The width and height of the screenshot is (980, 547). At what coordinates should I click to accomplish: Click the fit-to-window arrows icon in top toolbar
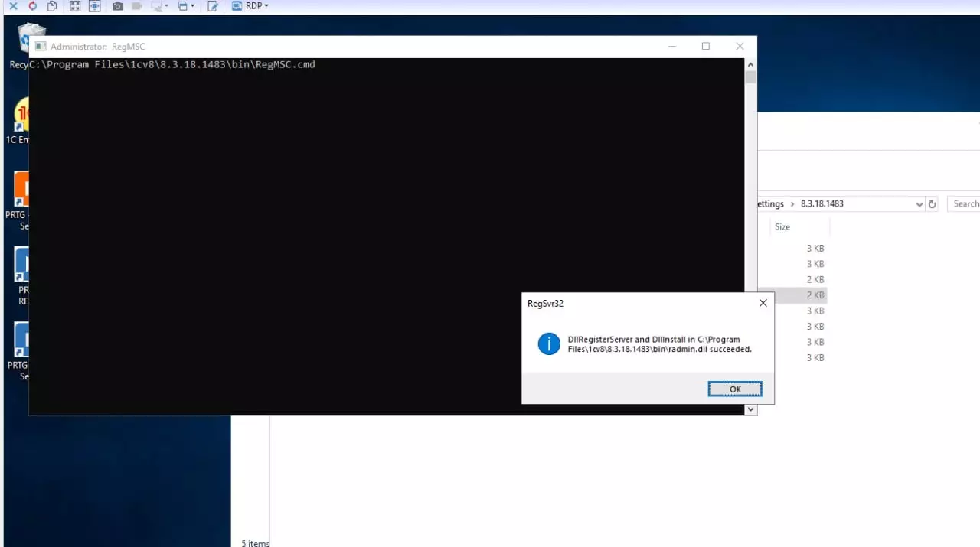74,6
